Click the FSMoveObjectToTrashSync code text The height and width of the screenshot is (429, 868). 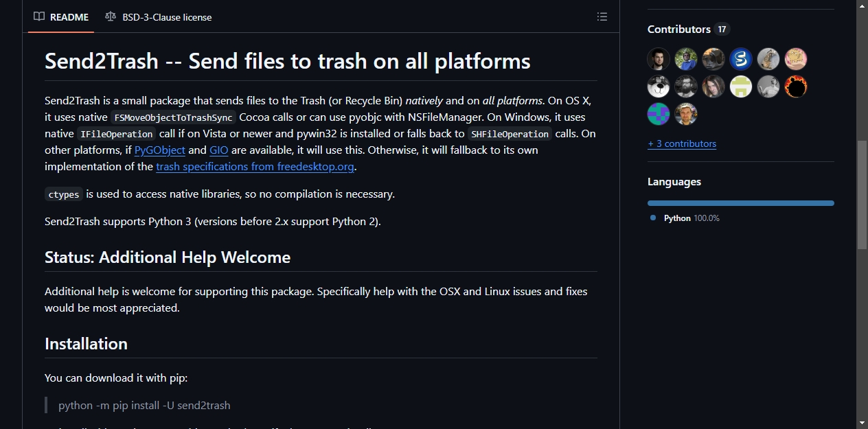click(173, 117)
